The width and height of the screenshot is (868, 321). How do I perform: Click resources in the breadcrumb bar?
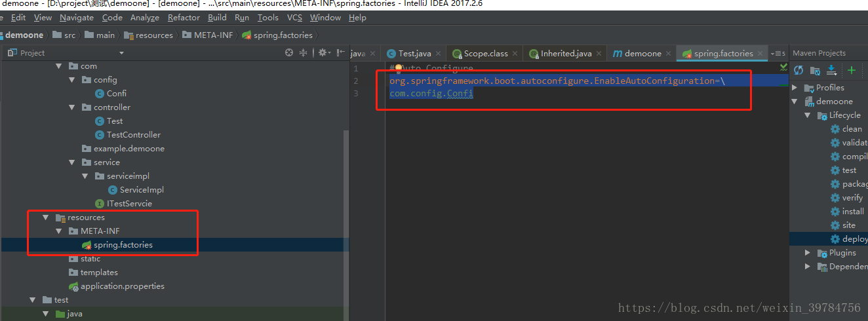pyautogui.click(x=154, y=35)
